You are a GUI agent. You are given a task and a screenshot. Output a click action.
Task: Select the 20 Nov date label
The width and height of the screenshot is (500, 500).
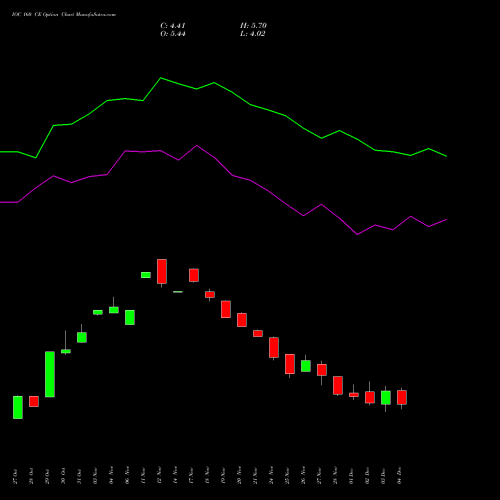pos(239,476)
